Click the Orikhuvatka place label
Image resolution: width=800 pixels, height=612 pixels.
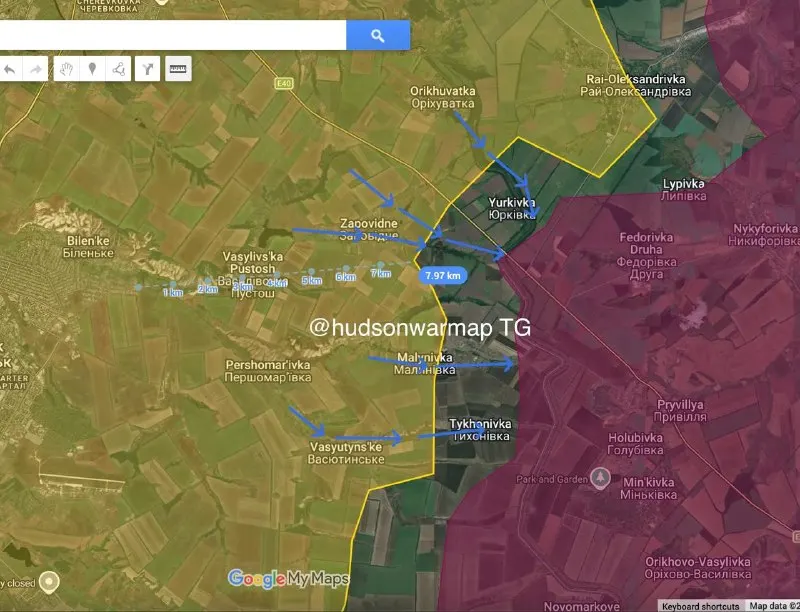point(443,97)
